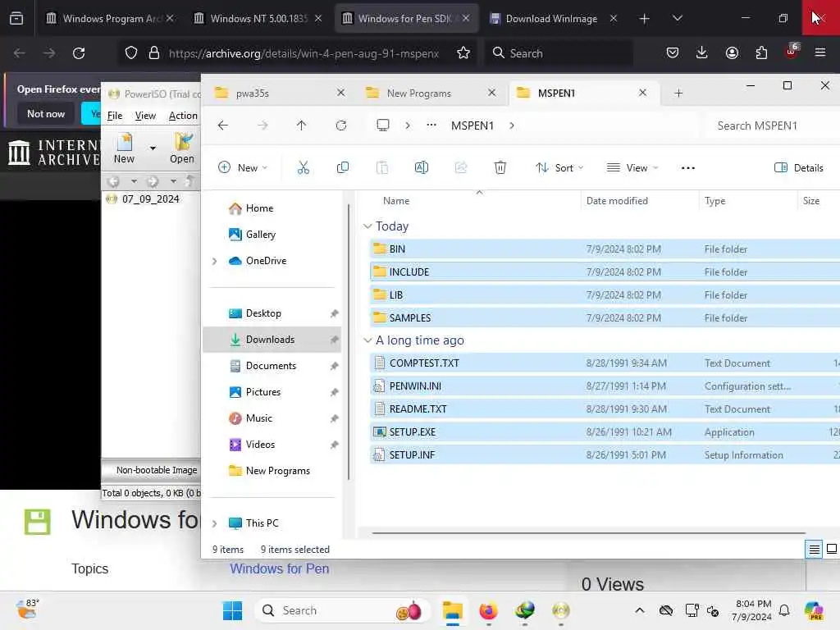Open Downloads in the navigation pane
Screen dimensions: 840x630
click(272, 340)
